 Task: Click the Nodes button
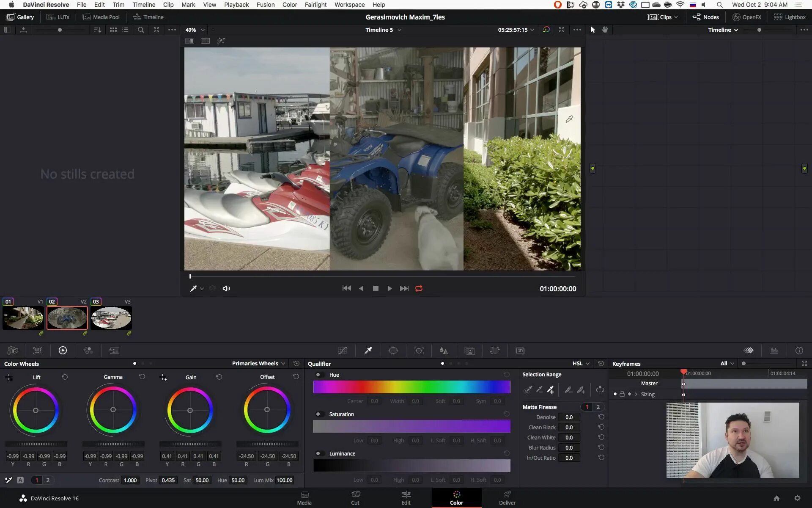click(x=705, y=17)
